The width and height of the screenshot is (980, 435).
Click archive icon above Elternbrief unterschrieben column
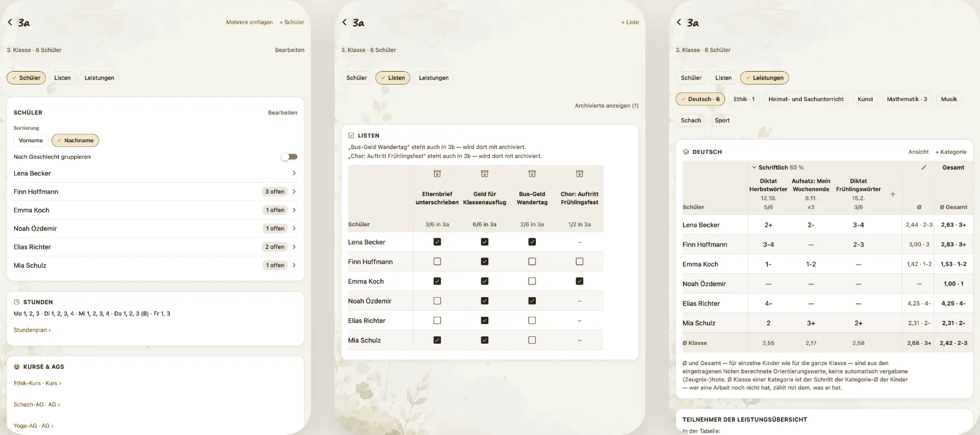pyautogui.click(x=437, y=174)
